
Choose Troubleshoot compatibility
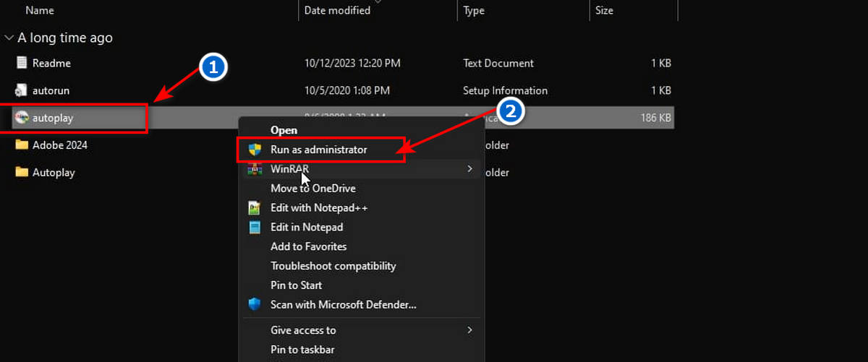point(333,266)
